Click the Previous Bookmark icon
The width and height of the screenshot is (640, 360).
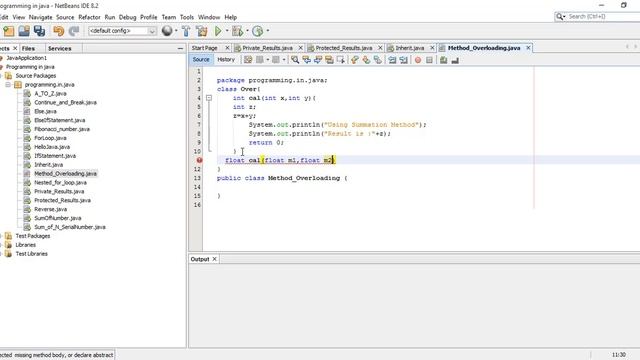pos(355,60)
